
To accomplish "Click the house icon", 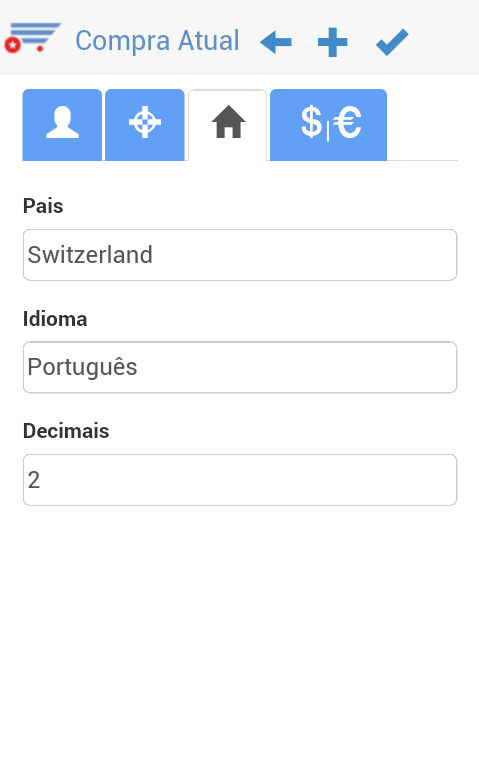I will click(228, 122).
